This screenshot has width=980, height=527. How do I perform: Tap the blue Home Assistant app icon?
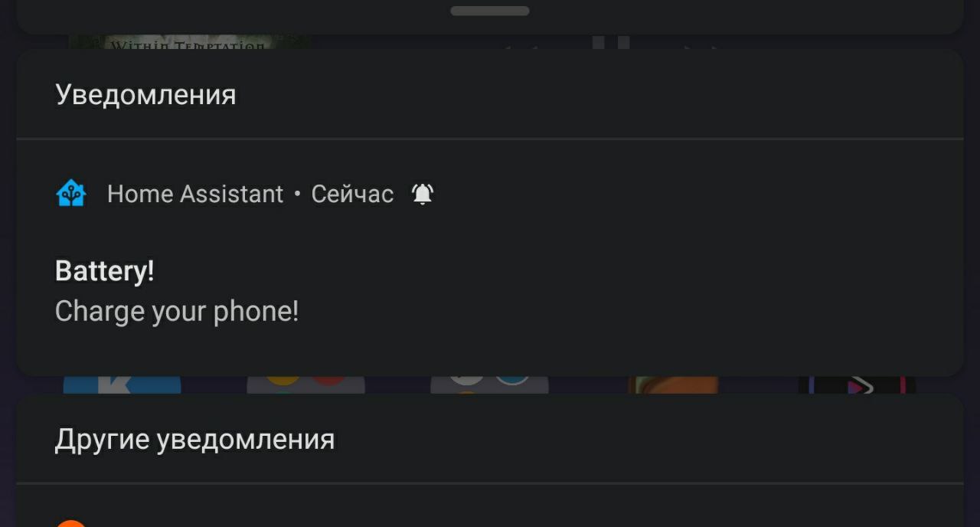pos(71,194)
